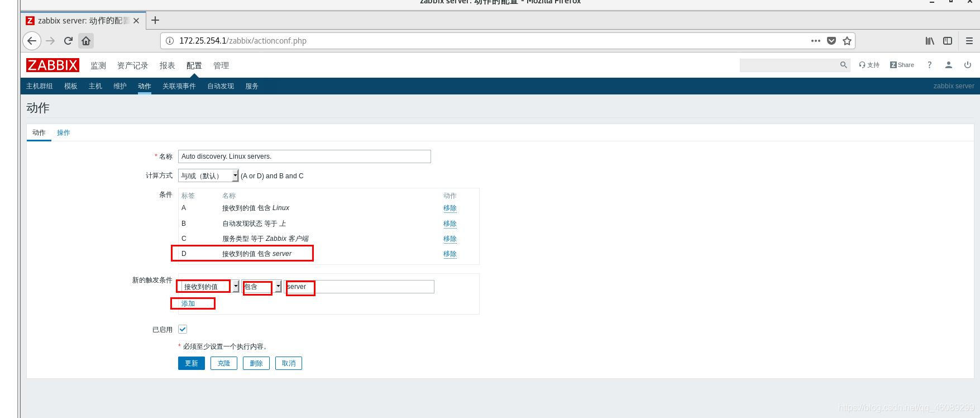Open a new browser tab with plus icon
The height and width of the screenshot is (418, 980).
pyautogui.click(x=155, y=20)
